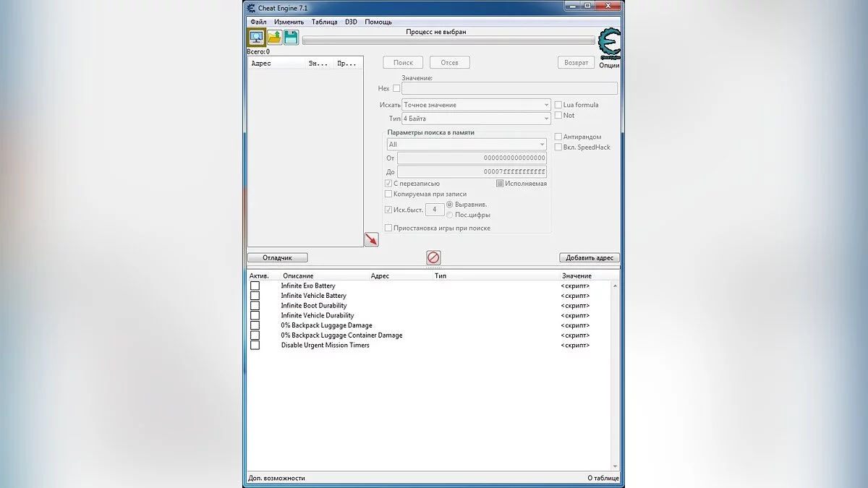Click fast scan alignment value field
This screenshot has height=488, width=868.
pyautogui.click(x=434, y=210)
